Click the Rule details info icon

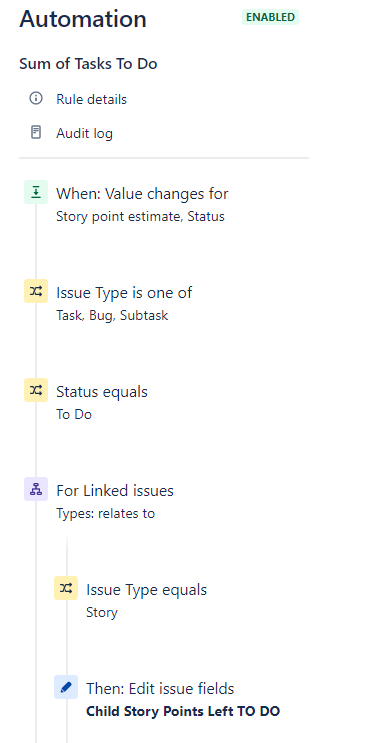pyautogui.click(x=36, y=99)
